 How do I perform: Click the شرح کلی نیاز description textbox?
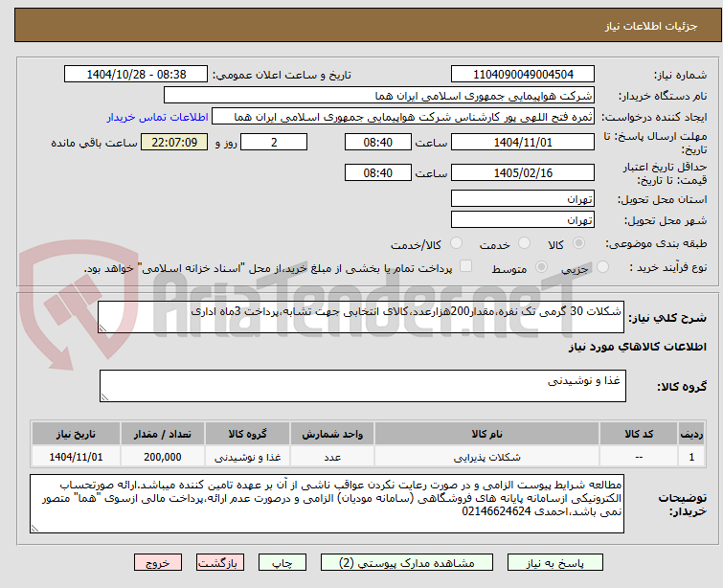[x=361, y=317]
